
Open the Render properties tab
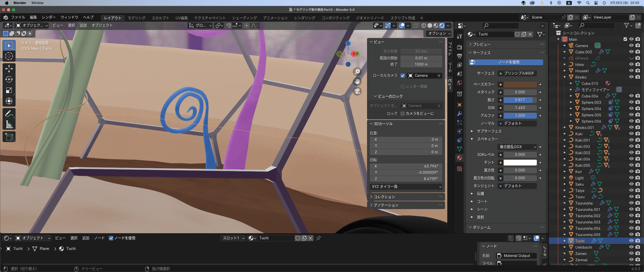pos(460,48)
